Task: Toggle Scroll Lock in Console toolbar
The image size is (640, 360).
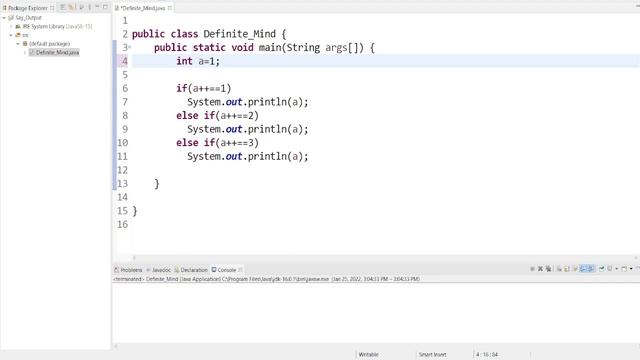Action: click(566, 269)
